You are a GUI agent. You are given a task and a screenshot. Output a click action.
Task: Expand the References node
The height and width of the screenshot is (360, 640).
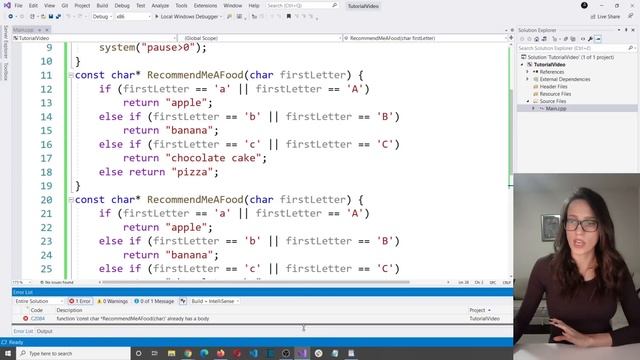(528, 72)
